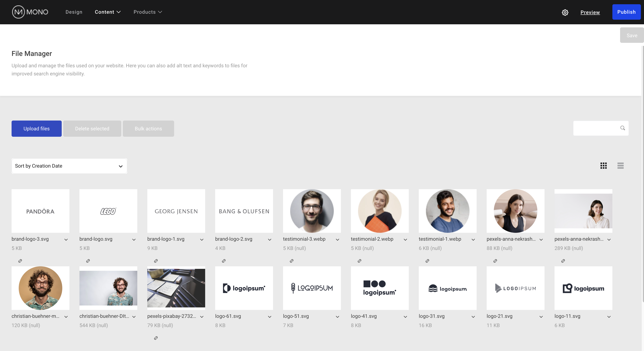Click the search magnifier icon

coord(622,128)
